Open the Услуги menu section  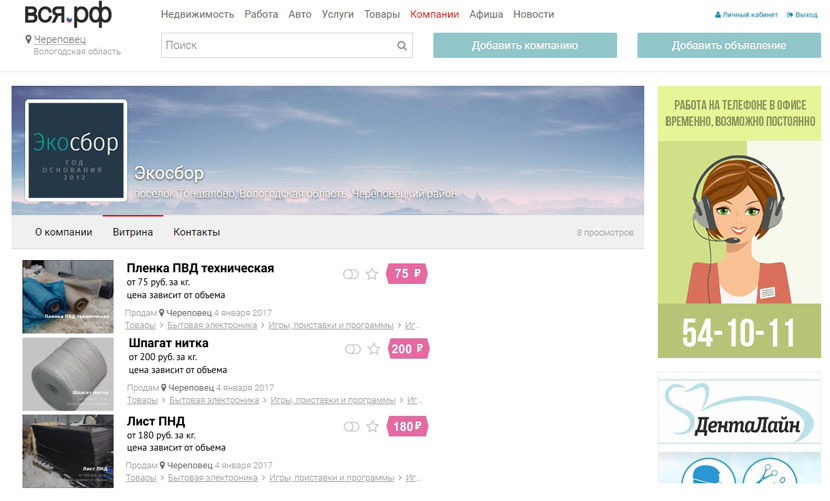click(x=338, y=14)
